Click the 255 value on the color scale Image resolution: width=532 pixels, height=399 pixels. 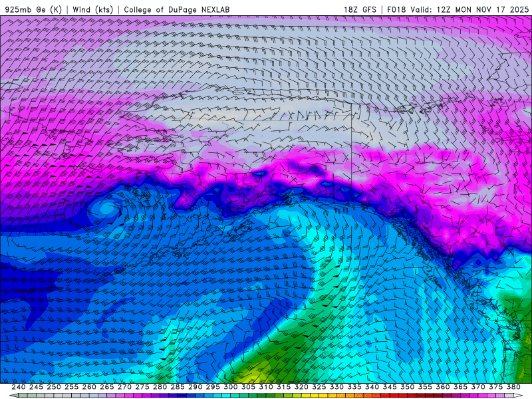click(x=72, y=387)
